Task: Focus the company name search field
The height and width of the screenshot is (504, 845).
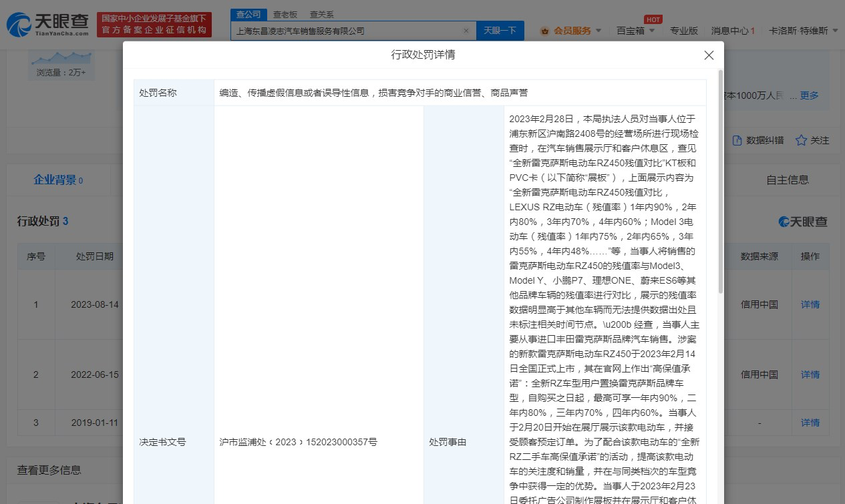Action: click(x=347, y=31)
